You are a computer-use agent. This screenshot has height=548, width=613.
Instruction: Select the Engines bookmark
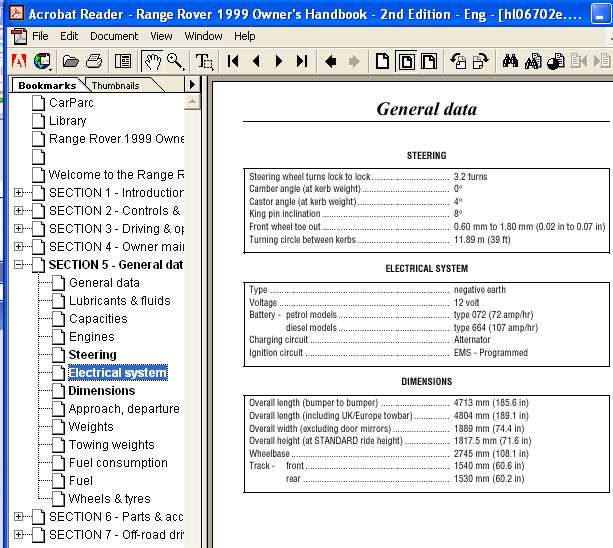click(91, 337)
